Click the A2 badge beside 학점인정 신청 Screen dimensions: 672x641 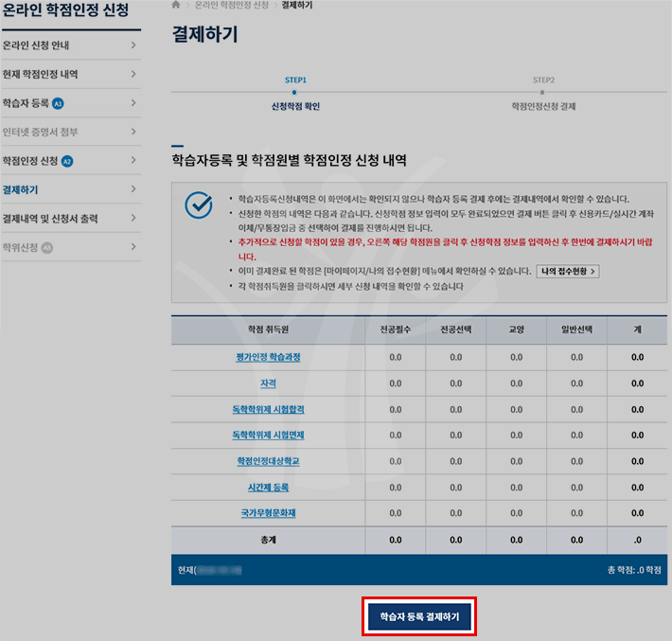tap(67, 161)
